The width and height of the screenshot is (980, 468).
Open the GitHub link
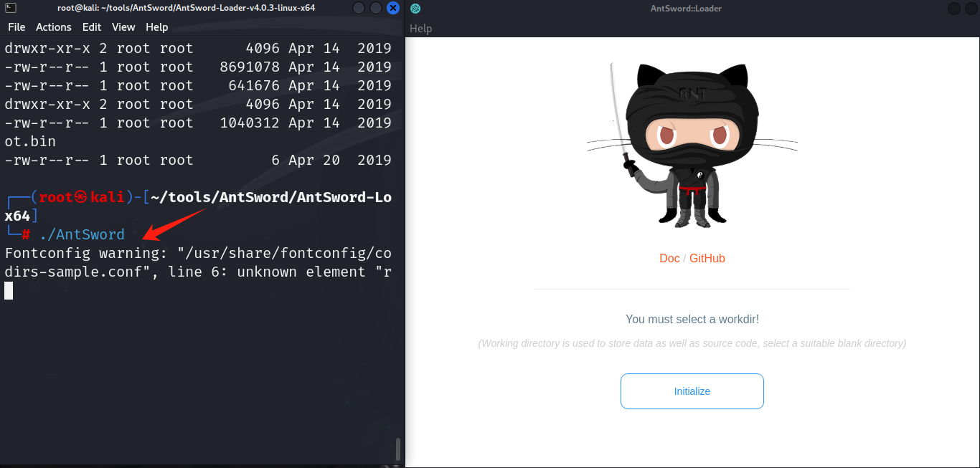point(707,258)
